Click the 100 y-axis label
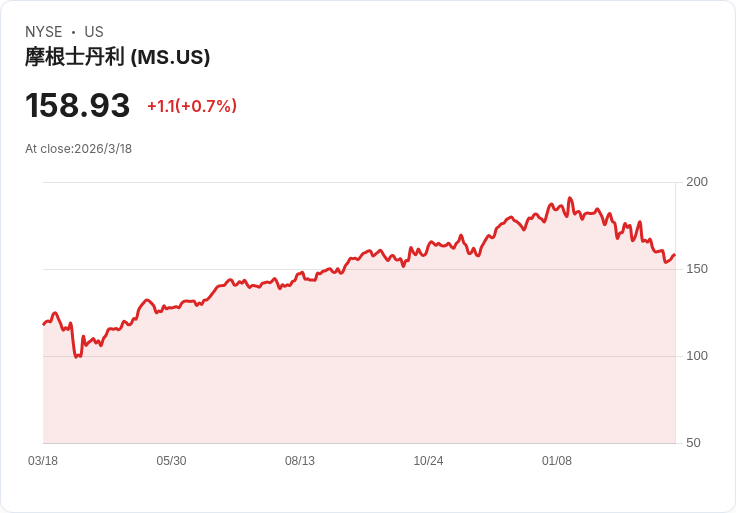This screenshot has width=736, height=513. [x=697, y=356]
